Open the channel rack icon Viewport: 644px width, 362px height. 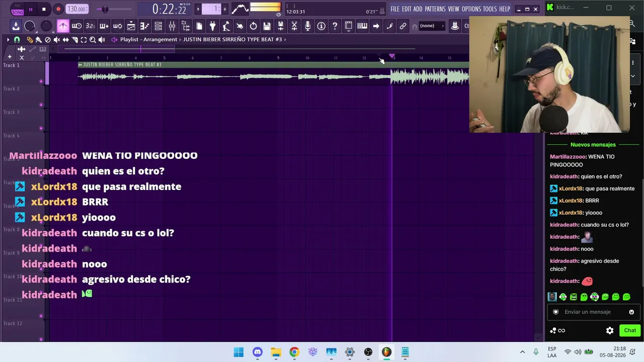(158, 26)
